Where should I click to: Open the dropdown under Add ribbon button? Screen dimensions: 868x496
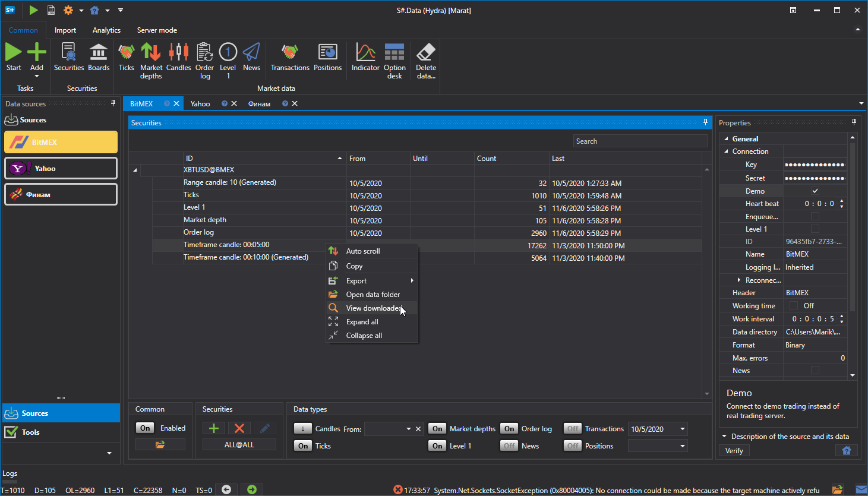(x=37, y=76)
